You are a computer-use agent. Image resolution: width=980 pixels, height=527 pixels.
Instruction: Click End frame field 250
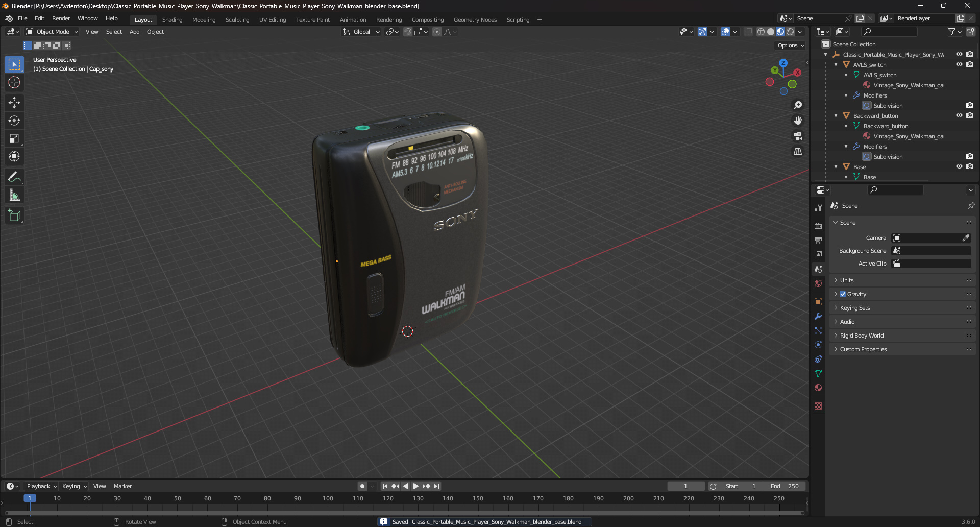pos(786,486)
